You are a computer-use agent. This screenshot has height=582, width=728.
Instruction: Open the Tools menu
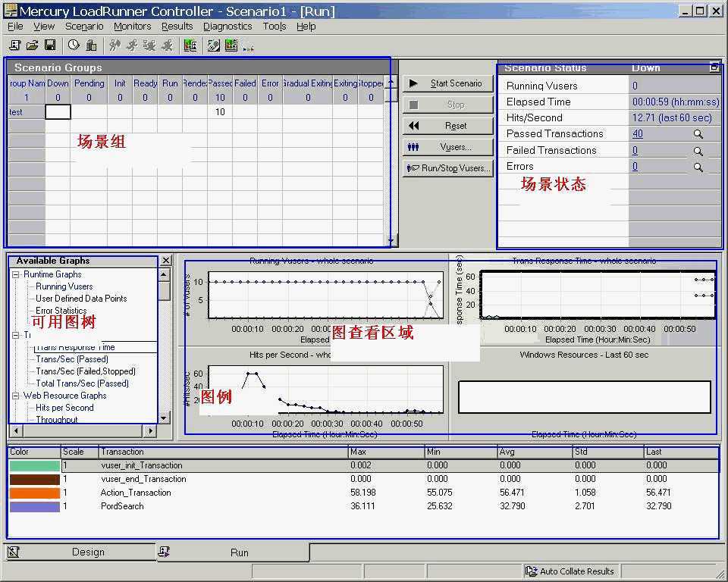click(275, 27)
